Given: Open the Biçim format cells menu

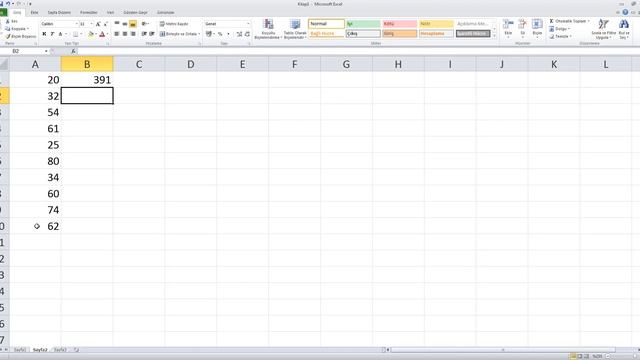Looking at the screenshot, I should tap(537, 29).
